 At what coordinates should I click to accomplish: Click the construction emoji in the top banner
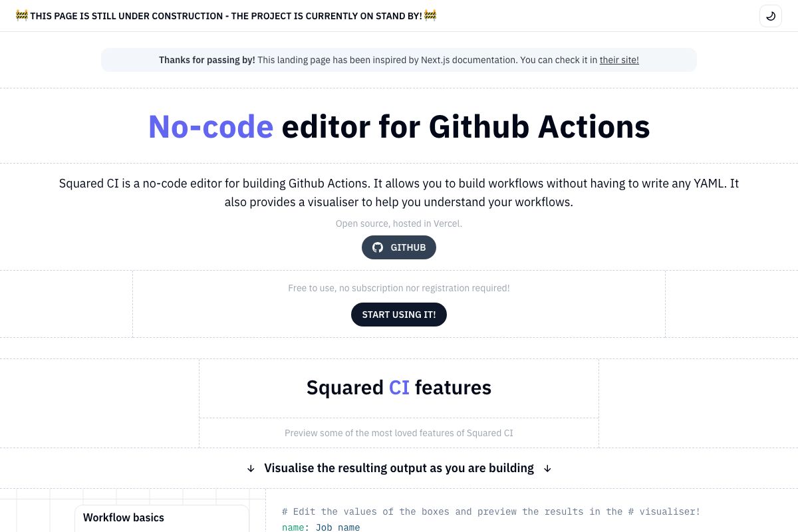click(x=22, y=15)
